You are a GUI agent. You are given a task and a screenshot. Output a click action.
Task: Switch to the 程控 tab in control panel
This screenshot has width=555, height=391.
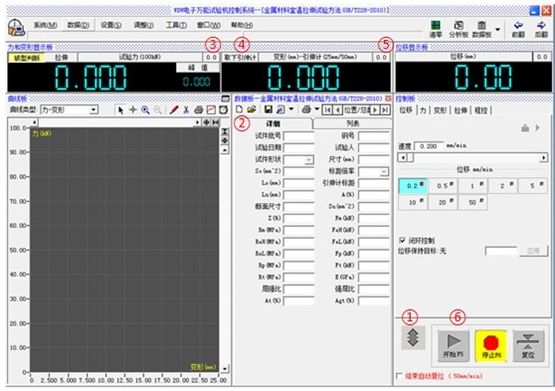point(481,110)
